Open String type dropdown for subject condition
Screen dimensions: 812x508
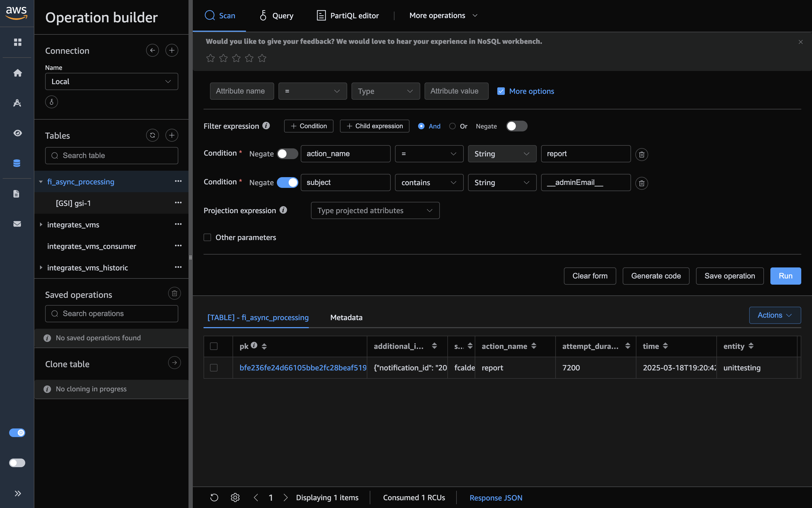click(x=502, y=183)
